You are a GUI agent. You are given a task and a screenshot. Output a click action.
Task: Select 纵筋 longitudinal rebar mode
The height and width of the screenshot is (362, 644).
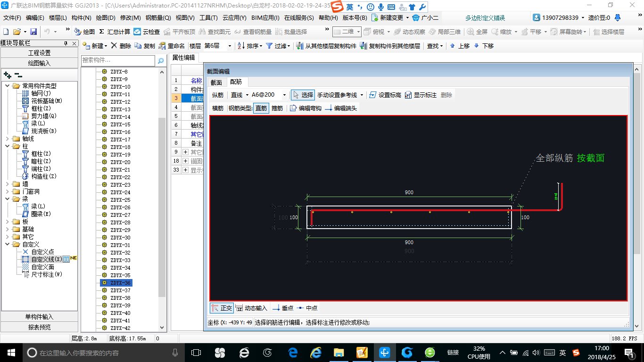pos(218,95)
